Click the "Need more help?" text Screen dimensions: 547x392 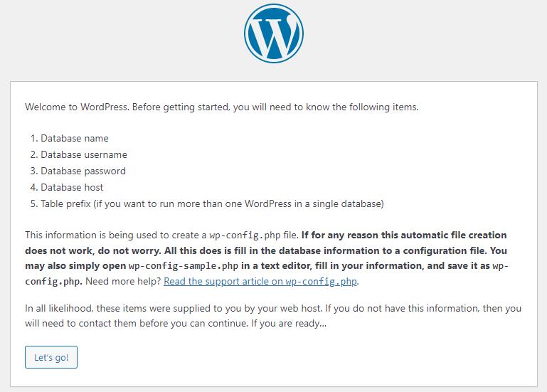(123, 281)
